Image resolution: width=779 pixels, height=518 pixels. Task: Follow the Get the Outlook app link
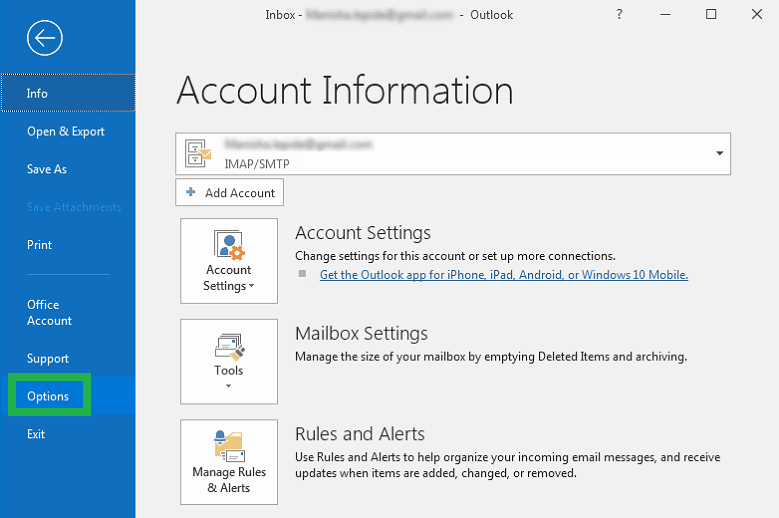point(504,275)
